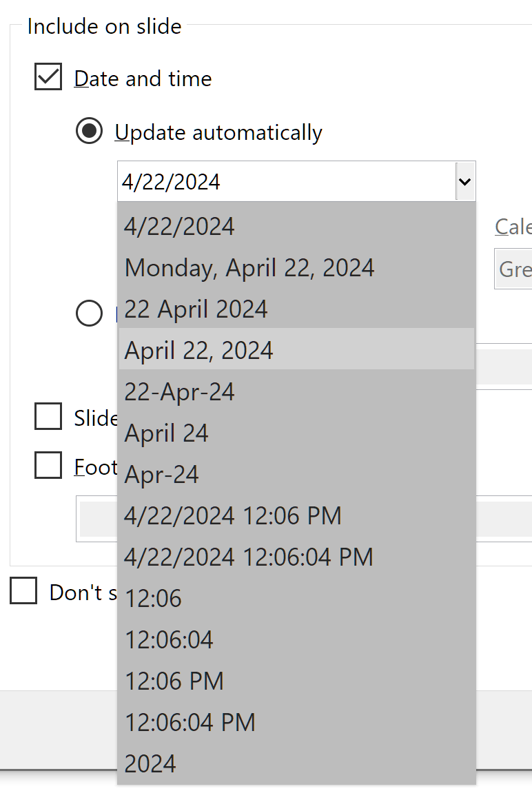The height and width of the screenshot is (802, 532).
Task: Enable the Slide number checkbox
Action: [x=48, y=417]
